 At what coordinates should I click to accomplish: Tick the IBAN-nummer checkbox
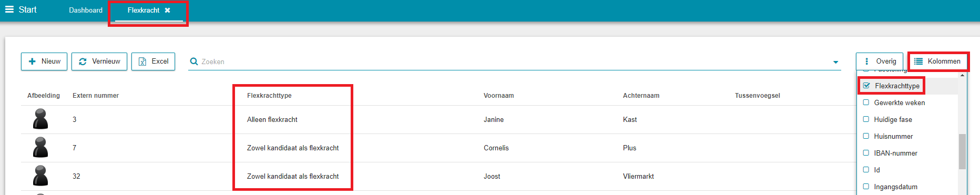[x=866, y=153]
